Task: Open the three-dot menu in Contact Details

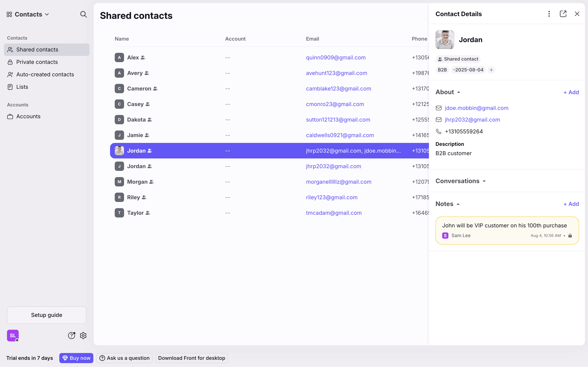Action: coord(549,14)
